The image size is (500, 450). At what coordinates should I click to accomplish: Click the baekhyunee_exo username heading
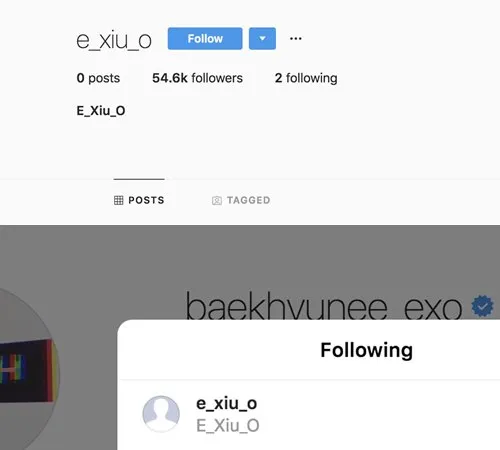tap(324, 306)
